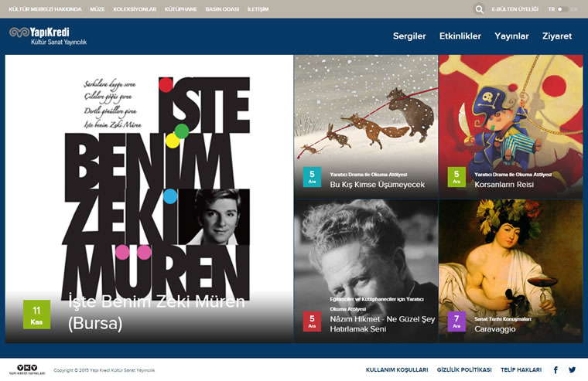Open the Kütüphane menu item

pos(181,9)
